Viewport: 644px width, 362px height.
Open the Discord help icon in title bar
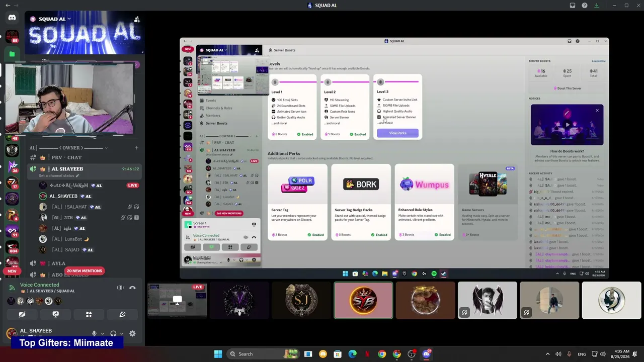[x=585, y=6]
